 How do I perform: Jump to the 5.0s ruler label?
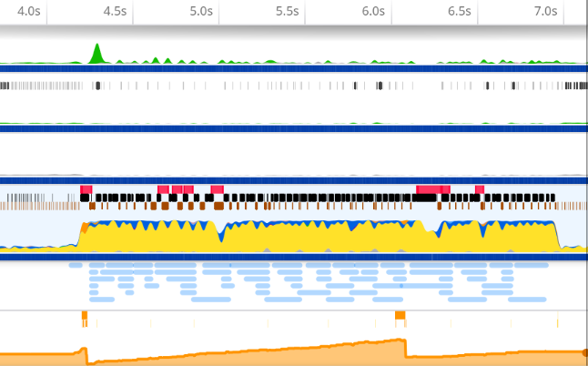pyautogui.click(x=201, y=11)
